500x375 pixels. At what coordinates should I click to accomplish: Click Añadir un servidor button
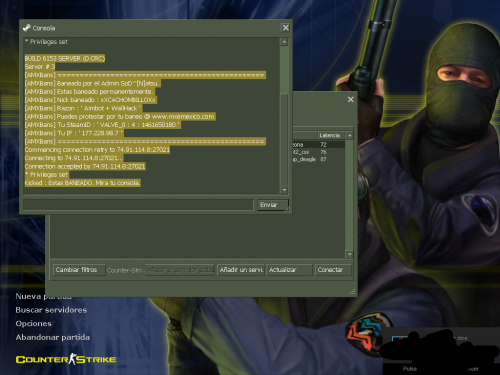tap(241, 270)
